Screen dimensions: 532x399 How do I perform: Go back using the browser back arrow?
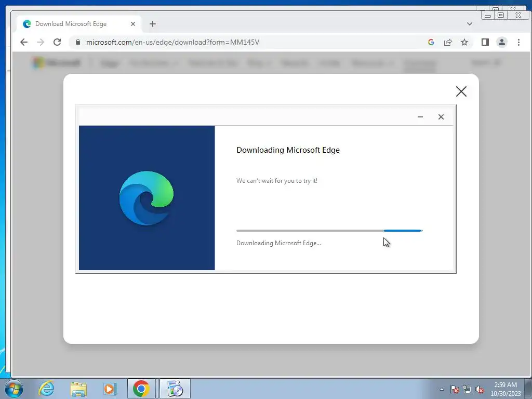(24, 42)
